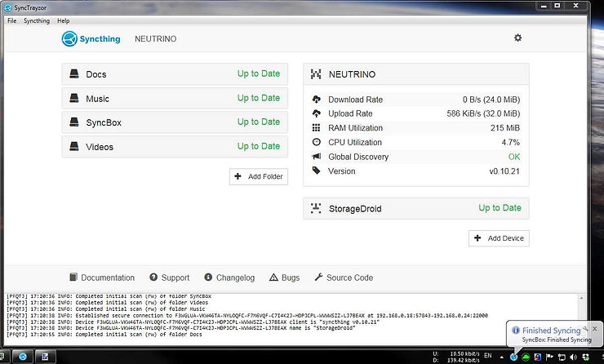
Task: Click the Global Discovery megaphone icon
Action: point(316,157)
